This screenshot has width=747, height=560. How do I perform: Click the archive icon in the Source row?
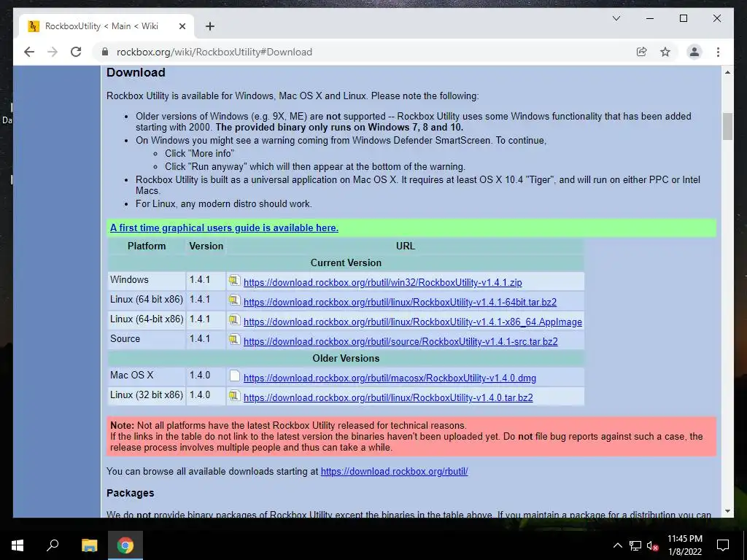click(234, 340)
